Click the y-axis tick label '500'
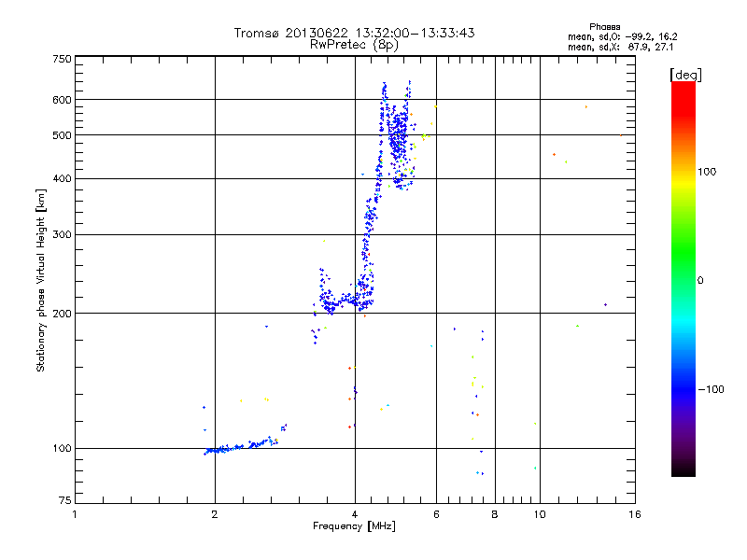The height and width of the screenshot is (560, 747). [62, 135]
